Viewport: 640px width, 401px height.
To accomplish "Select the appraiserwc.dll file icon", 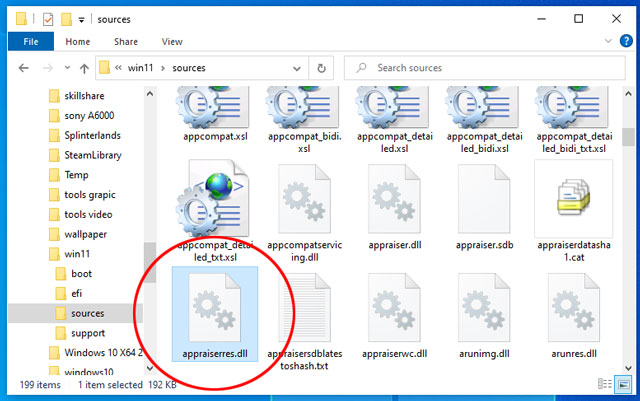I will 394,307.
